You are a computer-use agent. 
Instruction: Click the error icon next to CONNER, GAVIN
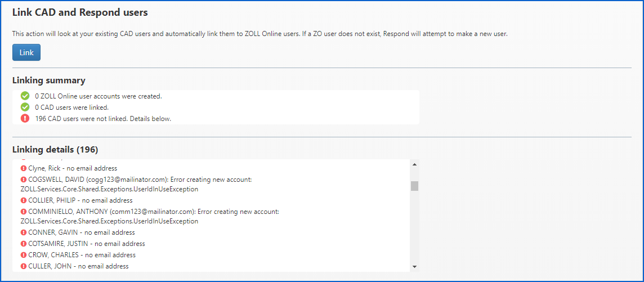pos(24,232)
